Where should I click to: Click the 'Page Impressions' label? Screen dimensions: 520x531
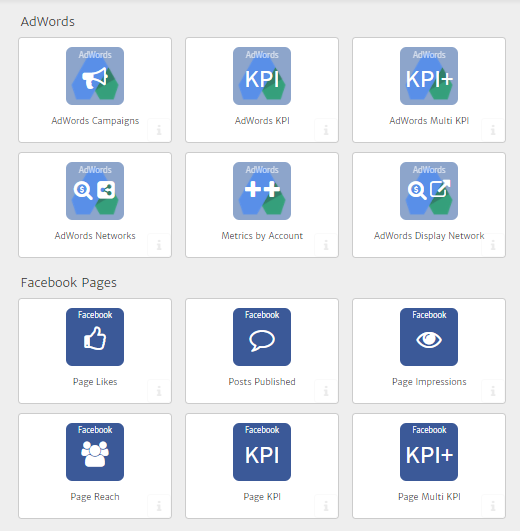429,382
